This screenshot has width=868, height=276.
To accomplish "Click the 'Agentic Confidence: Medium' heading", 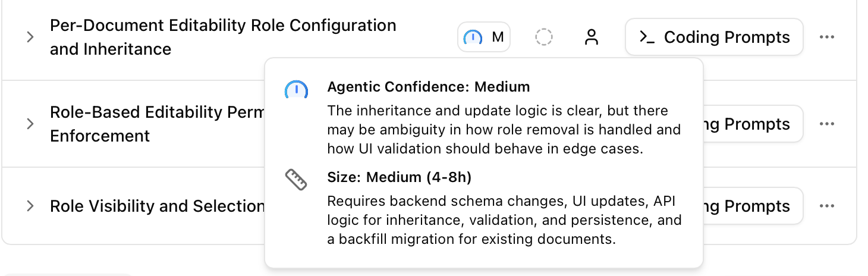I will click(428, 87).
